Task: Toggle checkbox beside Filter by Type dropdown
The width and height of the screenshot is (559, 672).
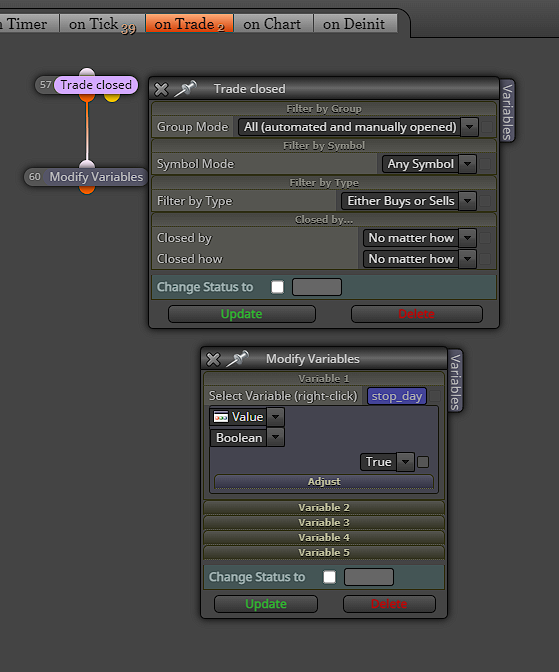Action: pos(485,201)
